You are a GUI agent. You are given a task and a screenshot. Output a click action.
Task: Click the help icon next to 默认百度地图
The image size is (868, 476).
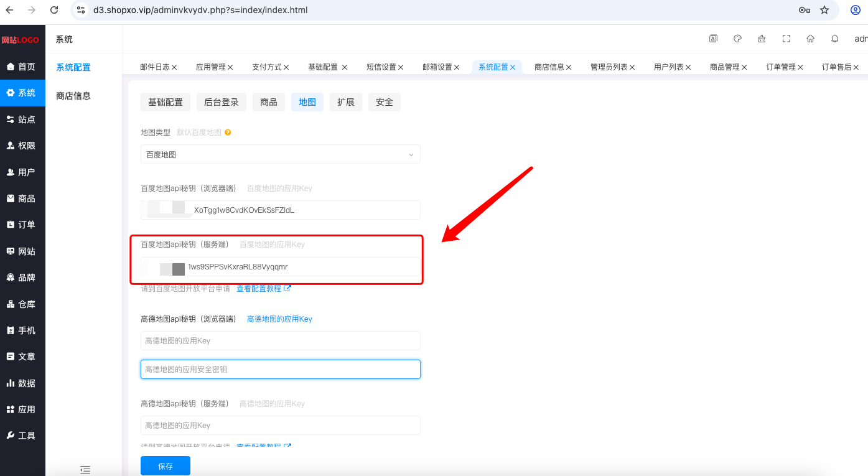(x=228, y=133)
